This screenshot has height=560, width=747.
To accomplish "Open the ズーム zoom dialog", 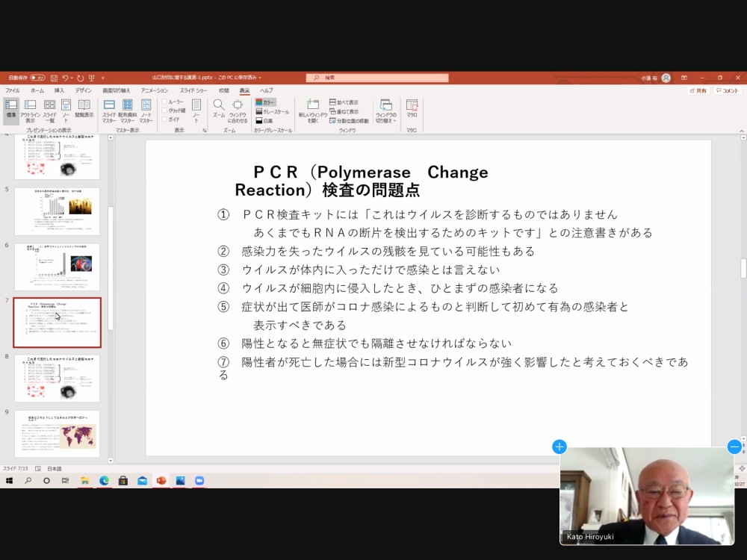I will point(219,108).
